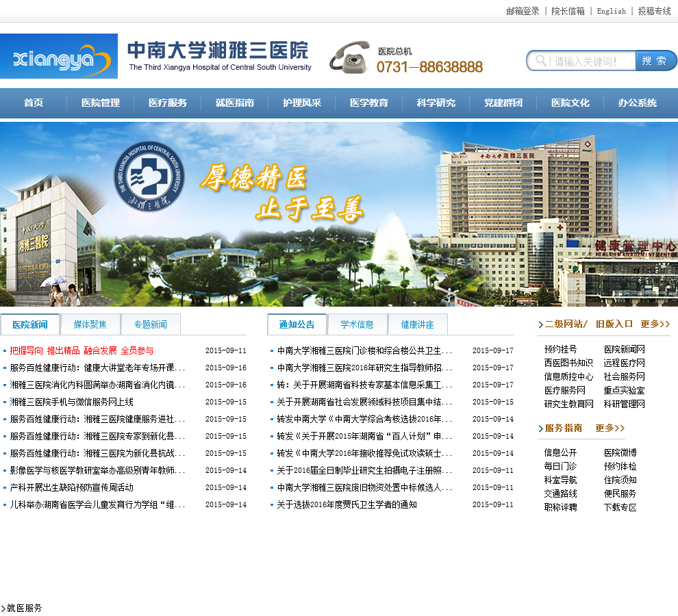Open 预约体检 link
Screen dimensions: 678x616
point(620,466)
